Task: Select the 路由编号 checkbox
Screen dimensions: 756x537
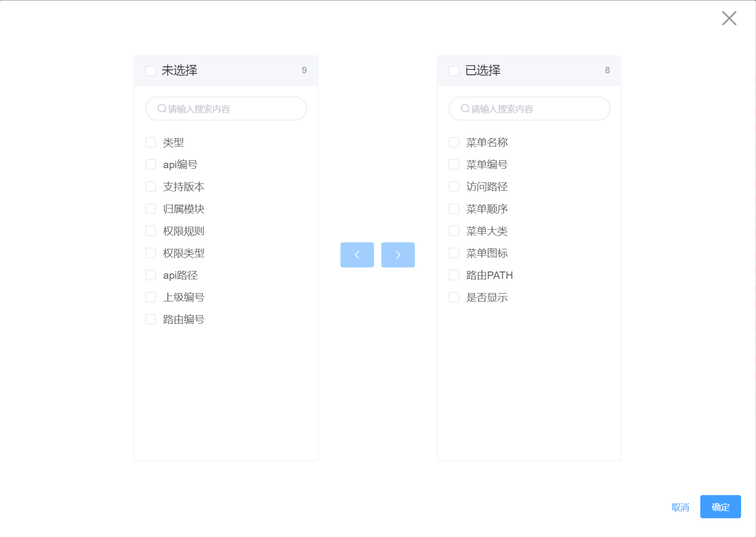Action: tap(151, 320)
